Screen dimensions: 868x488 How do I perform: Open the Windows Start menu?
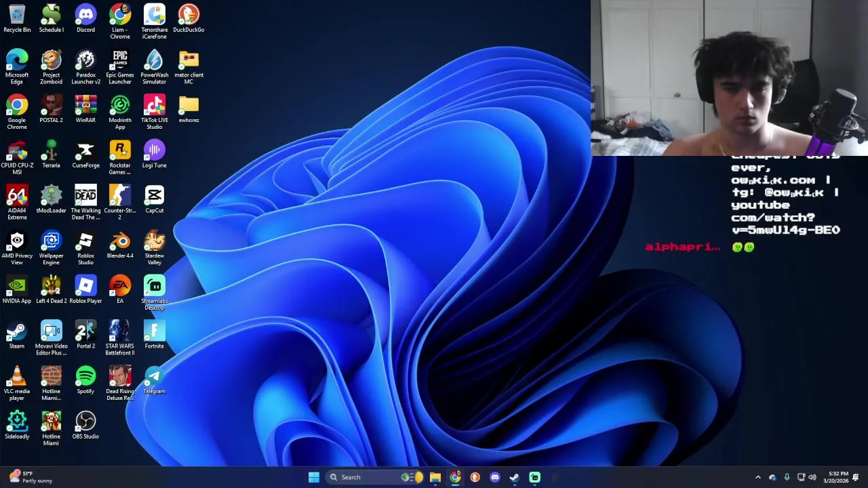coord(314,477)
